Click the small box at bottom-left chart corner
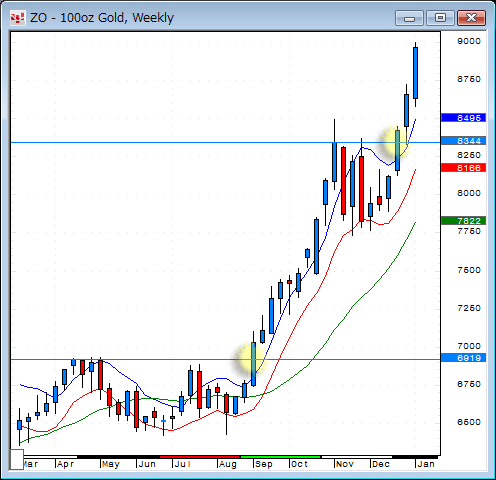Image resolution: width=496 pixels, height=480 pixels. [17, 459]
